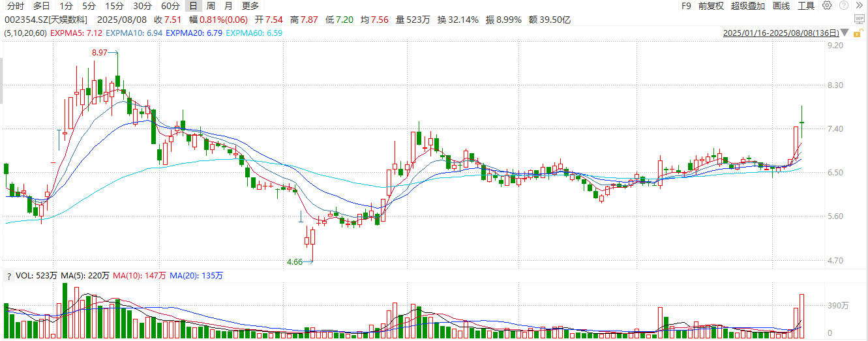Screen dimensions: 868x341
Task: Select the 1分 one-minute period
Action: 67,6
